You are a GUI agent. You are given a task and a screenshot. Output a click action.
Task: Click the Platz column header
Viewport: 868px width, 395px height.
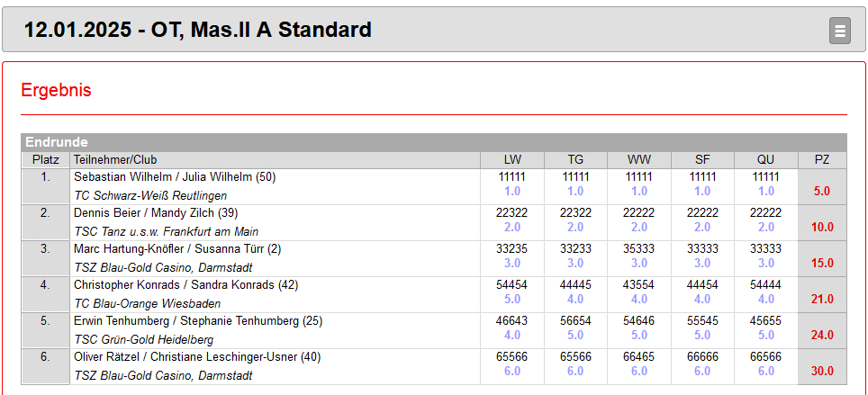45,160
